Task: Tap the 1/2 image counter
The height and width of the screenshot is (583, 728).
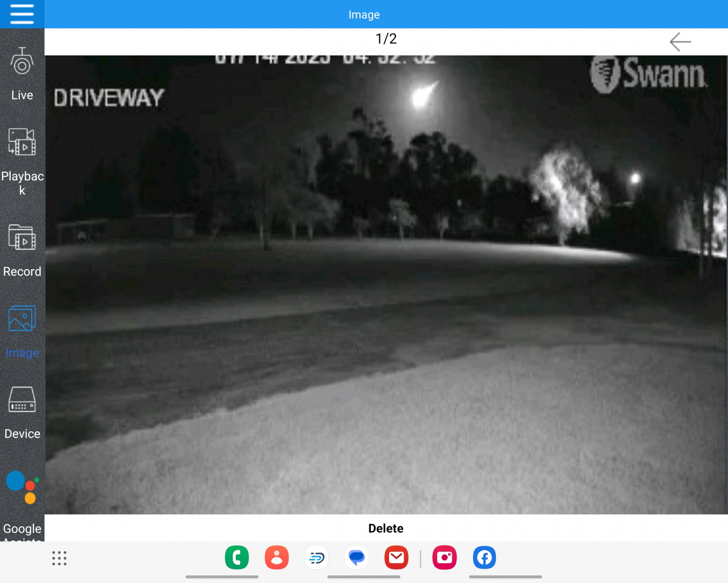Action: [x=386, y=39]
